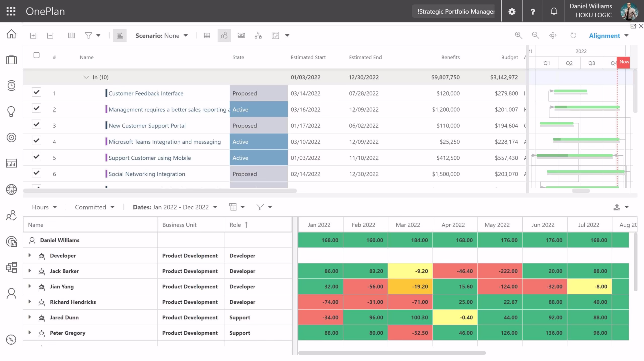Viewport: 644px width, 361px height.
Task: Click collapse all minus toolbar icon
Action: tap(50, 35)
